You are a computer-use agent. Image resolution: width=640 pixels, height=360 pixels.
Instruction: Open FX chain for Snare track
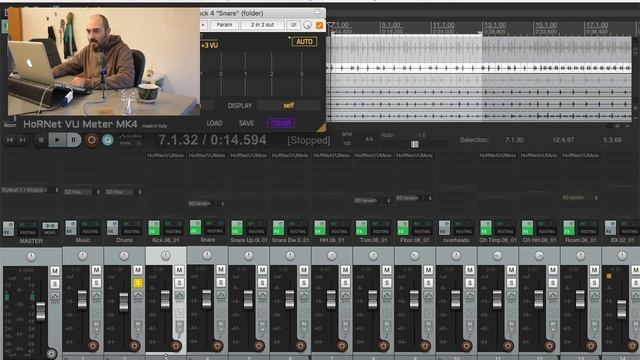[x=196, y=227]
